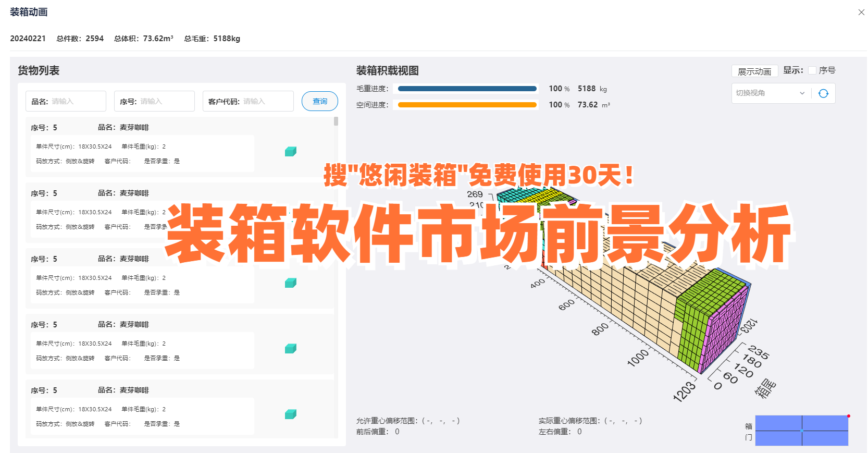Viewport: 868px width, 453px height.
Task: Click the blue container top-view thumbnail
Action: click(802, 431)
